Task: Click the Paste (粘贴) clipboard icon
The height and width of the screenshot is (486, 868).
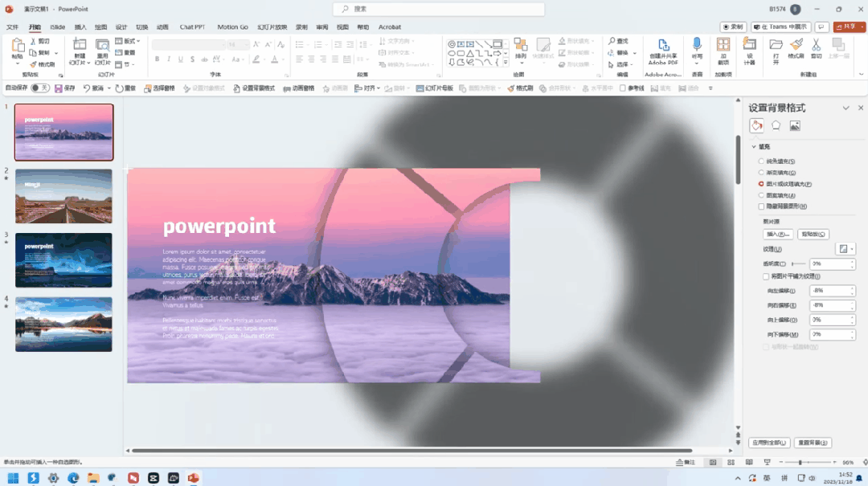Action: pyautogui.click(x=18, y=47)
